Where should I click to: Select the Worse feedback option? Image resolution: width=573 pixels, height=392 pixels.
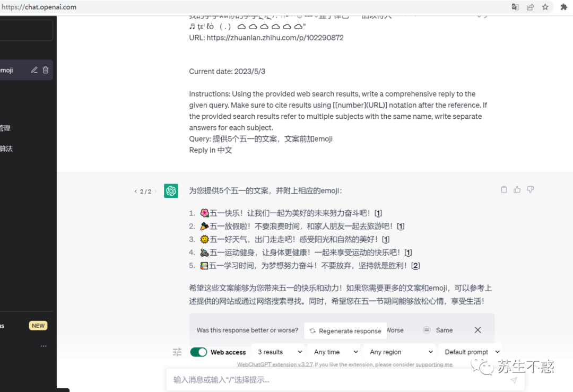click(x=395, y=330)
